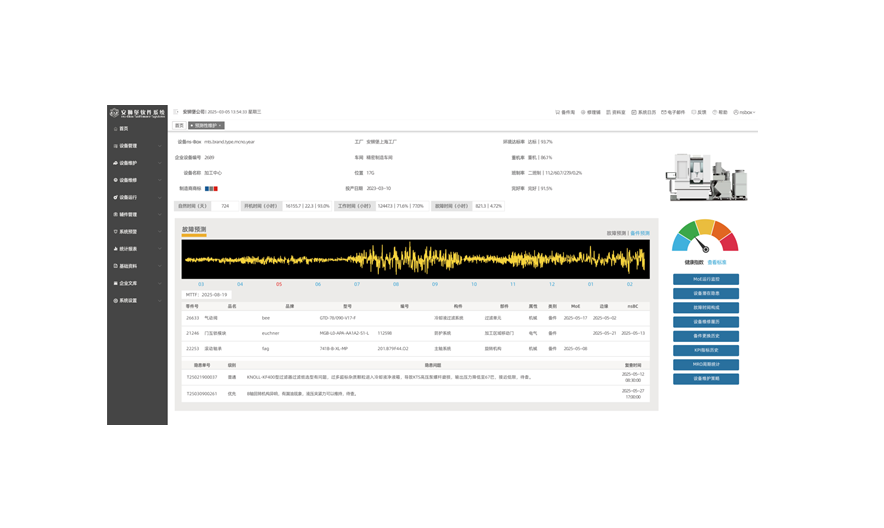The height and width of the screenshot is (528, 884).
Task: Click the MoE运行监控 button
Action: 705,280
